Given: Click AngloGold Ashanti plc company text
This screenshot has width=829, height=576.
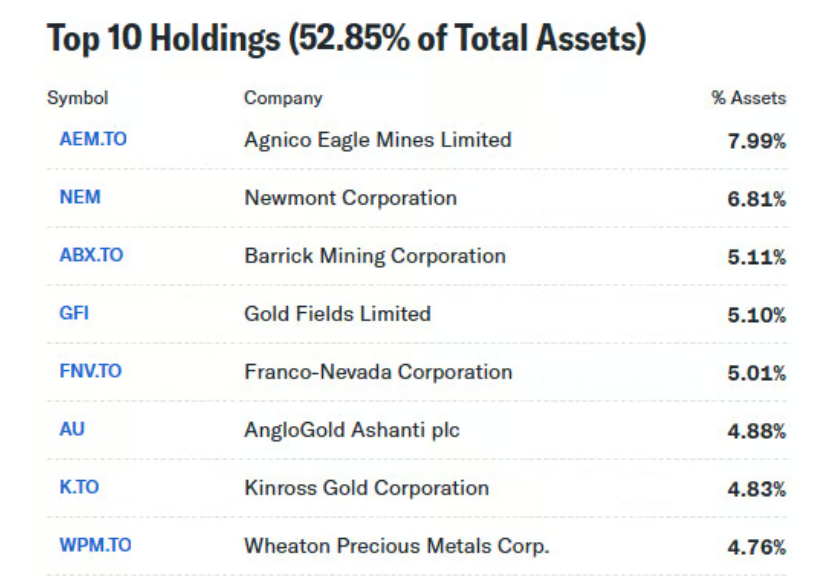Looking at the screenshot, I should (352, 429).
